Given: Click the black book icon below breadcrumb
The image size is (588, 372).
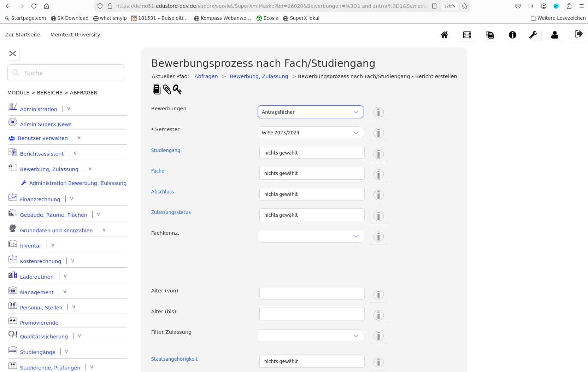Looking at the screenshot, I should [x=157, y=89].
